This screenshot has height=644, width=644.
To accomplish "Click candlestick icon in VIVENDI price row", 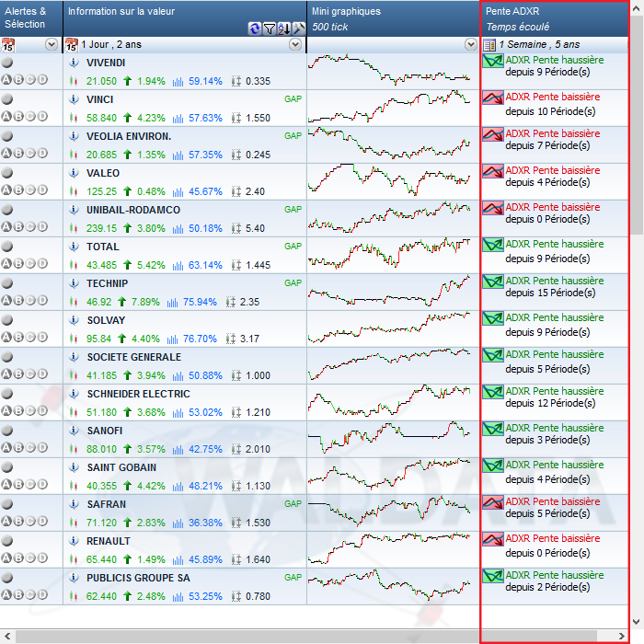I will 74,81.
